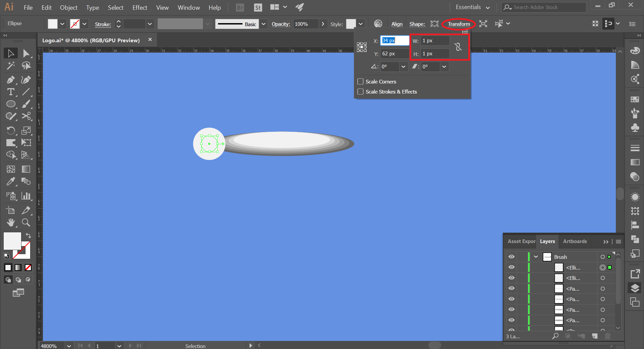Image resolution: width=644 pixels, height=349 pixels.
Task: Select the Rotate tool
Action: click(11, 130)
